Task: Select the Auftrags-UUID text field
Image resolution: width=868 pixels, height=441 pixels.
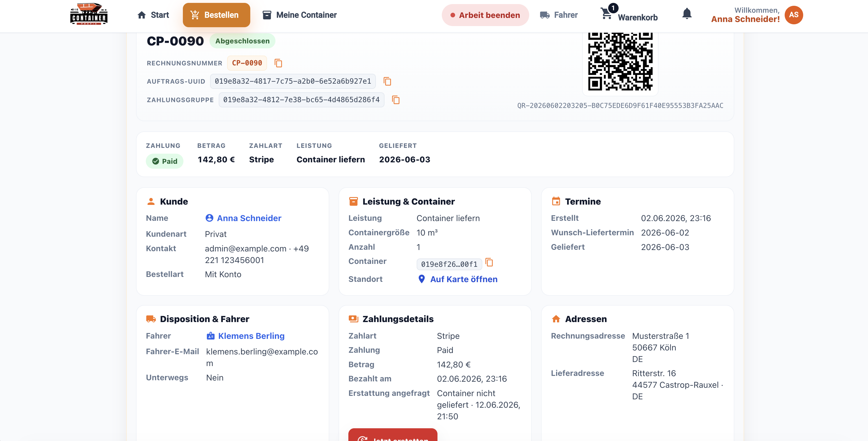Action: coord(293,81)
